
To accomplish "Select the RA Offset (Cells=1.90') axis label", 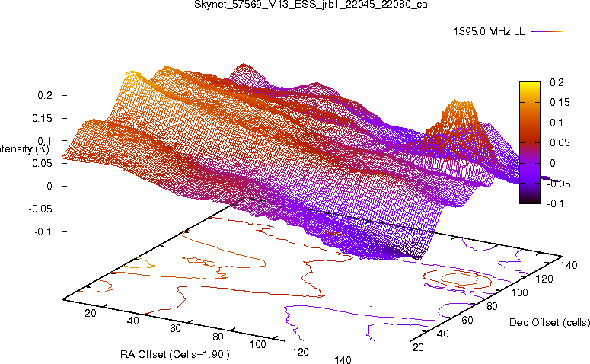I will (175, 354).
